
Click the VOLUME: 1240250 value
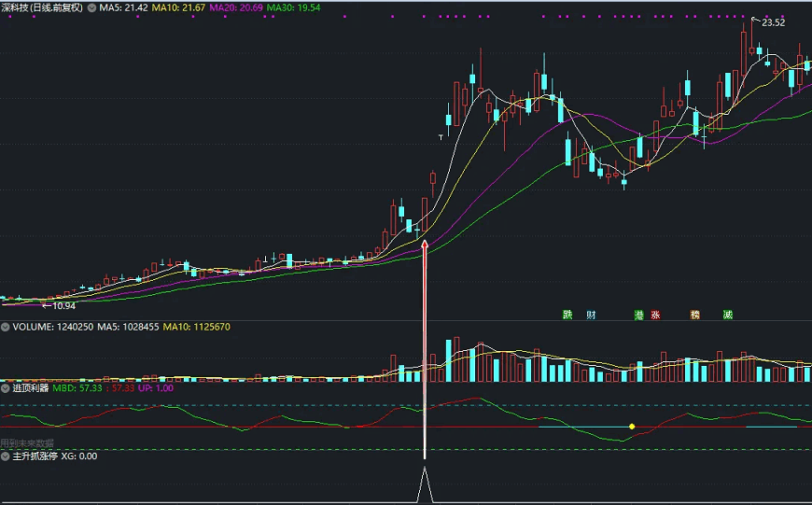coord(53,327)
